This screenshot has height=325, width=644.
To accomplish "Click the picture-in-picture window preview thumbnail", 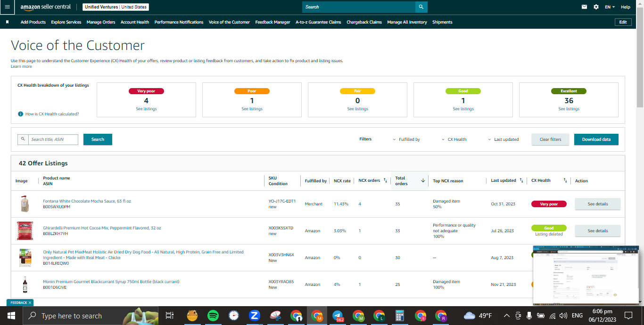I will click(x=586, y=275).
